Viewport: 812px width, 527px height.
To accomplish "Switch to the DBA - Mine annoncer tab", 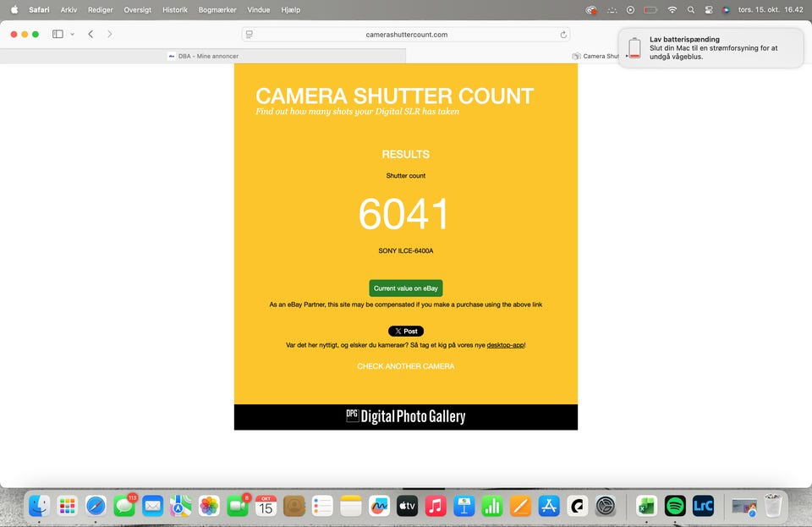I will (x=203, y=56).
